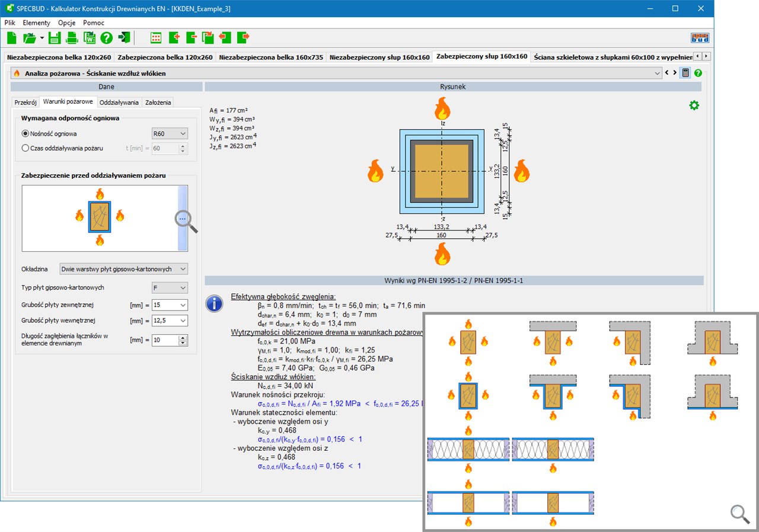Click the ellipsis button in protection preview

[x=183, y=219]
